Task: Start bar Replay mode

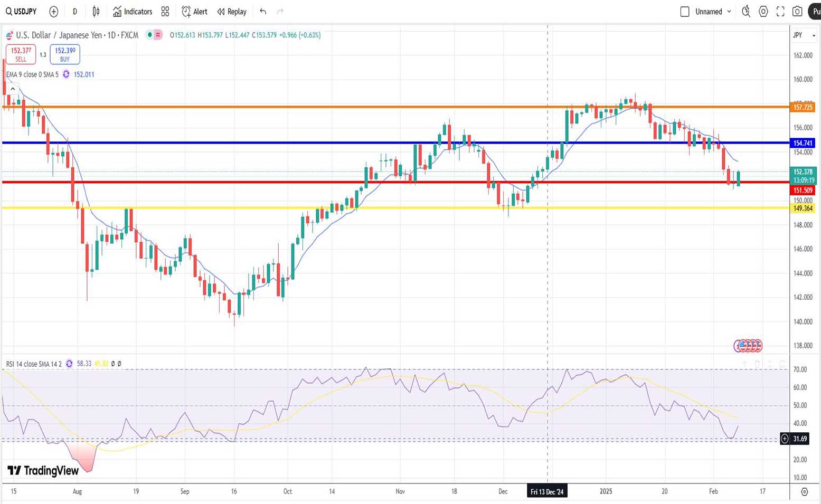Action: point(232,11)
